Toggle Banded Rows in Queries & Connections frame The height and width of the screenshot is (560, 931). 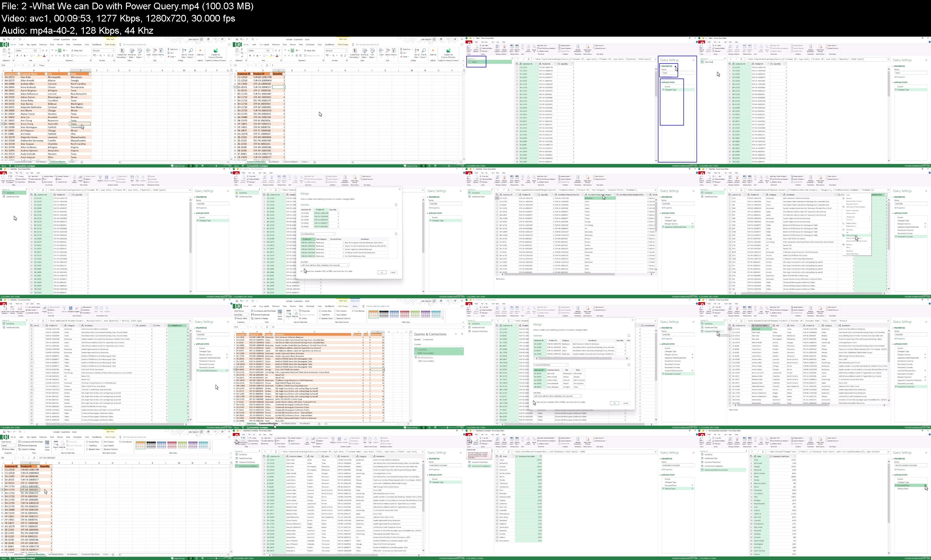point(320,318)
